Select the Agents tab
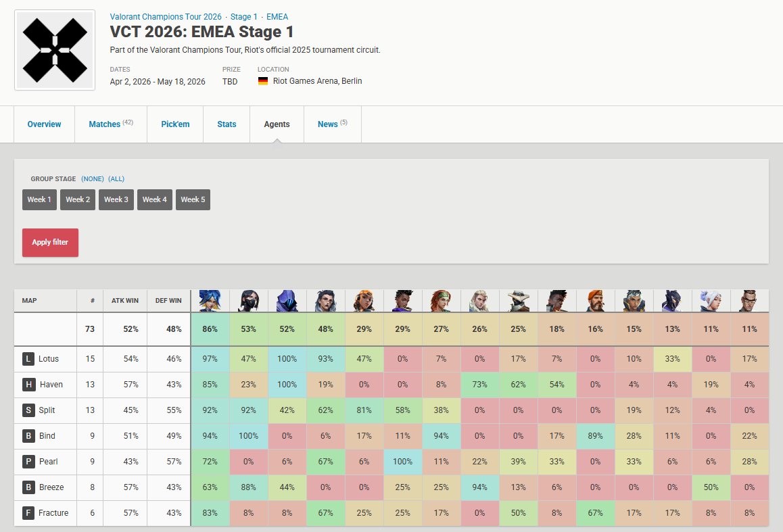This screenshot has height=532, width=783. 277,124
